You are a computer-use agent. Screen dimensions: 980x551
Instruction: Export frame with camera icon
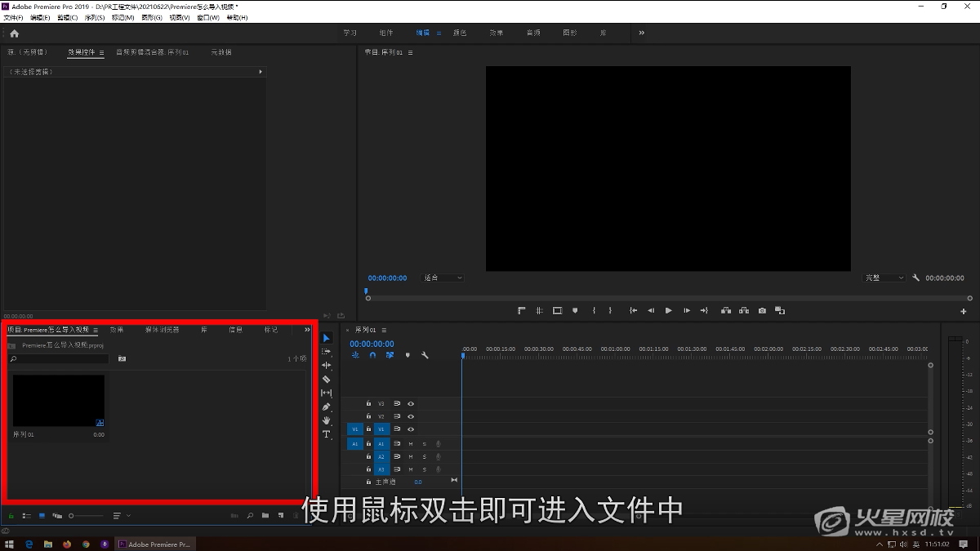(762, 310)
